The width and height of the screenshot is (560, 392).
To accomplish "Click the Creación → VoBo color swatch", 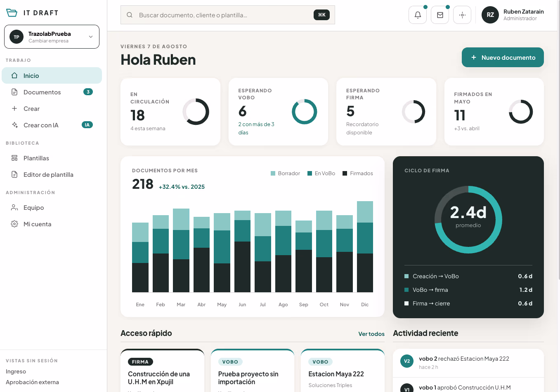I will pyautogui.click(x=406, y=276).
